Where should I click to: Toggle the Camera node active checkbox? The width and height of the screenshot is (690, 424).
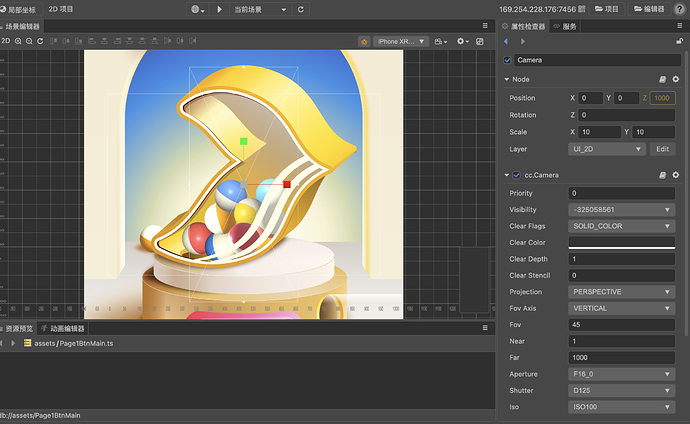tap(508, 60)
